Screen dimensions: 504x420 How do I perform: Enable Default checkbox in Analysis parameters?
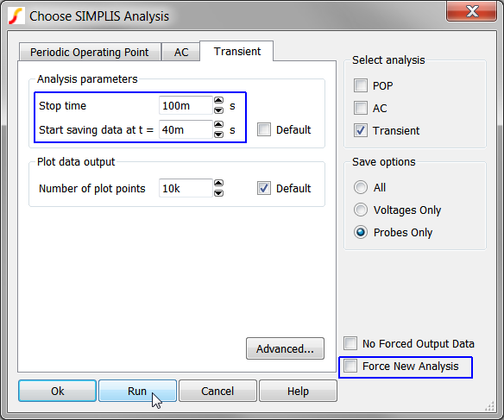(264, 129)
